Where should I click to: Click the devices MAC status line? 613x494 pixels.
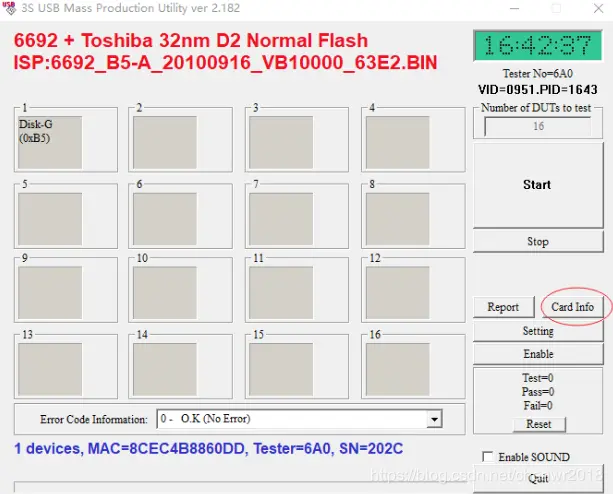pyautogui.click(x=208, y=449)
